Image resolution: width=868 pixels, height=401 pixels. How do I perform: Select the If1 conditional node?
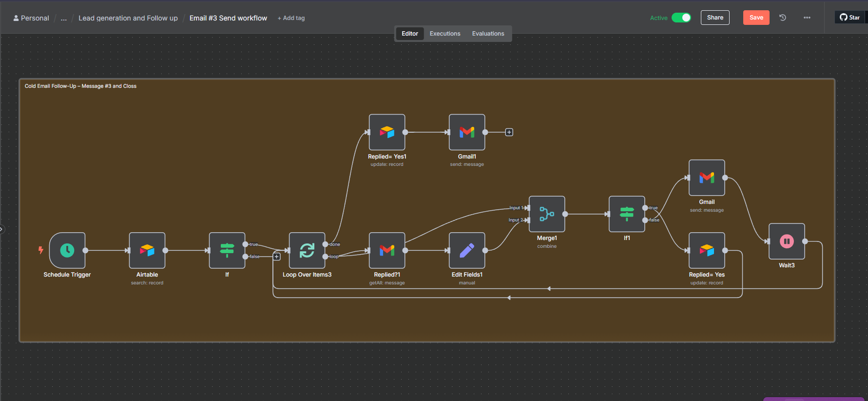tap(627, 214)
